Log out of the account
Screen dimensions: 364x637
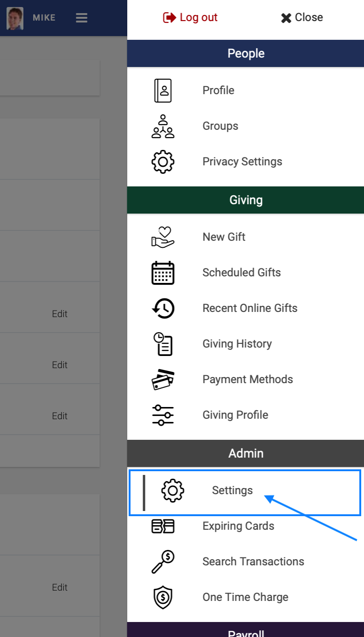point(190,18)
